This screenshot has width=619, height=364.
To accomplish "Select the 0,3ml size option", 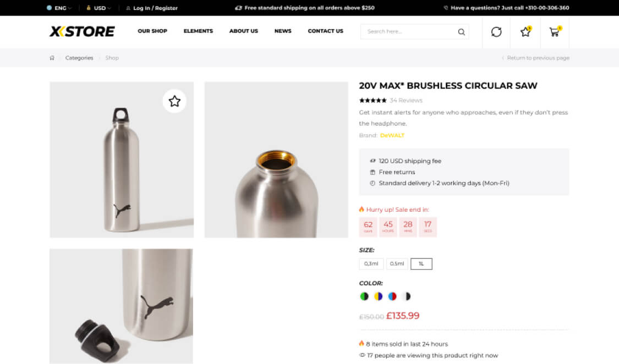I will point(371,264).
